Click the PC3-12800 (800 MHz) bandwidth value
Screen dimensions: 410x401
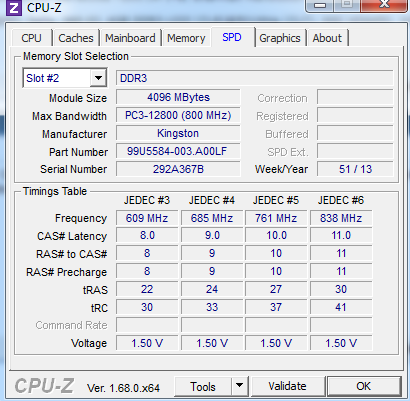coord(178,115)
